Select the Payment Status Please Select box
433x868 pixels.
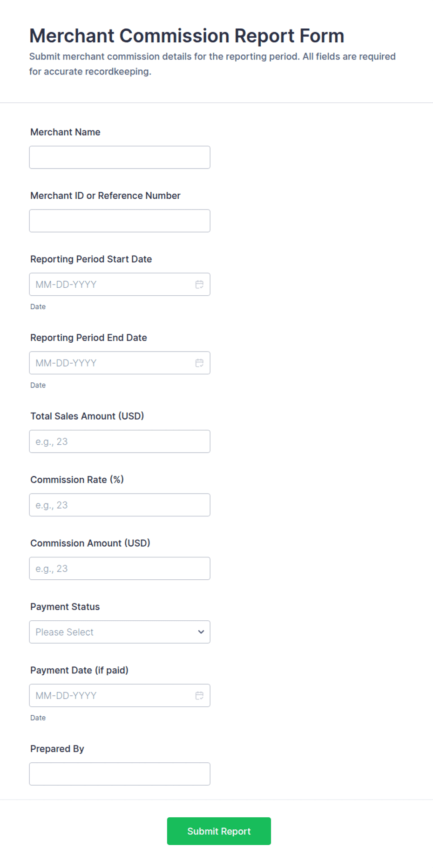(x=120, y=632)
